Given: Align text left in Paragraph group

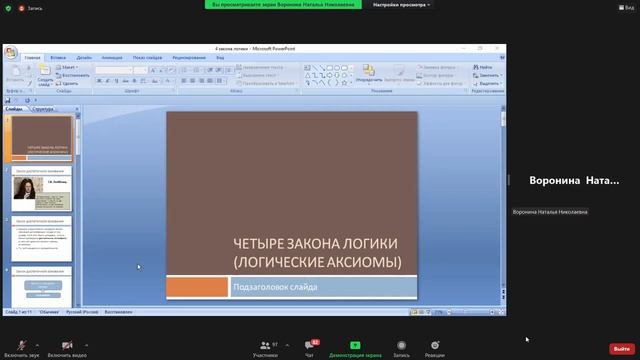Looking at the screenshot, I should click(x=184, y=81).
